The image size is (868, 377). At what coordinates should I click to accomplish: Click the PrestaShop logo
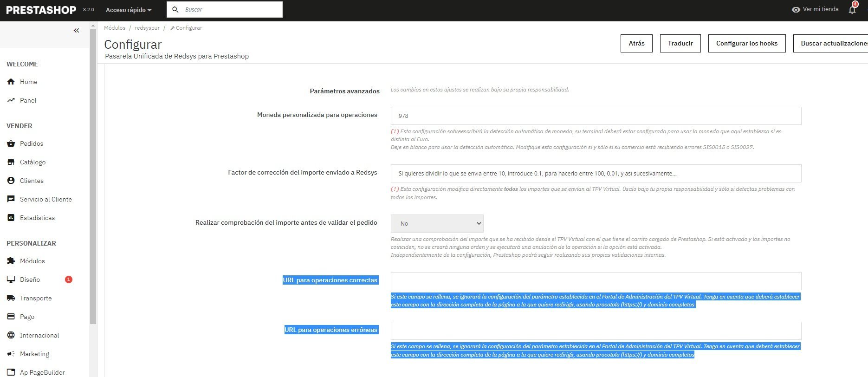41,10
